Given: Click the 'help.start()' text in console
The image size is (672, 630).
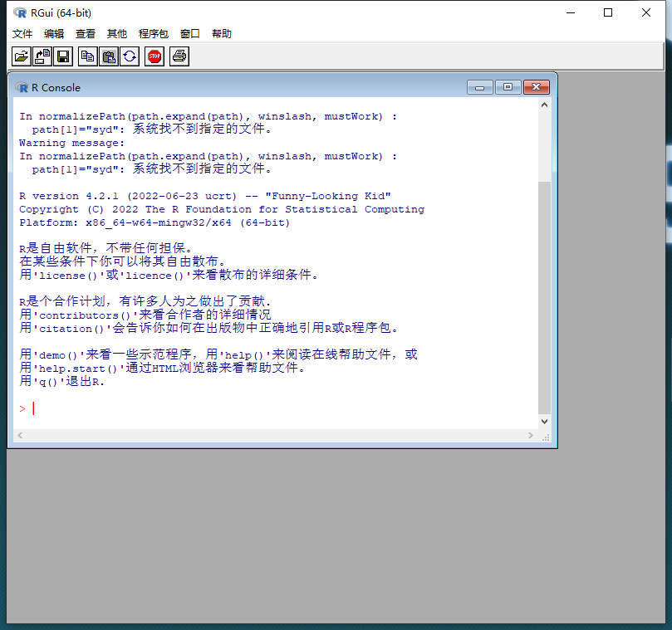Looking at the screenshot, I should point(78,369).
